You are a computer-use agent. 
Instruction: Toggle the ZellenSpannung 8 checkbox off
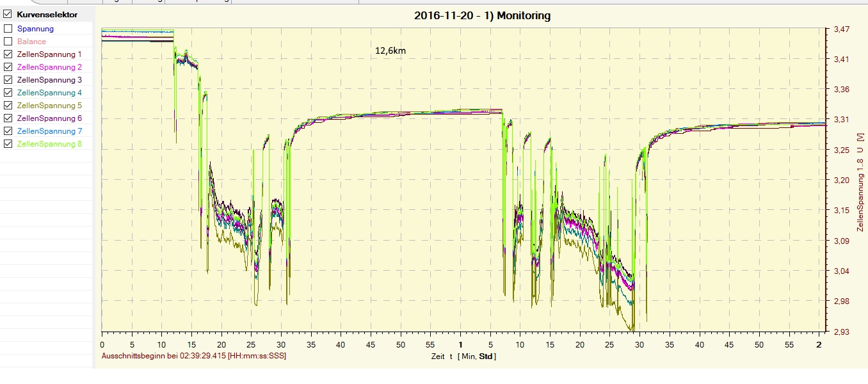click(x=8, y=144)
